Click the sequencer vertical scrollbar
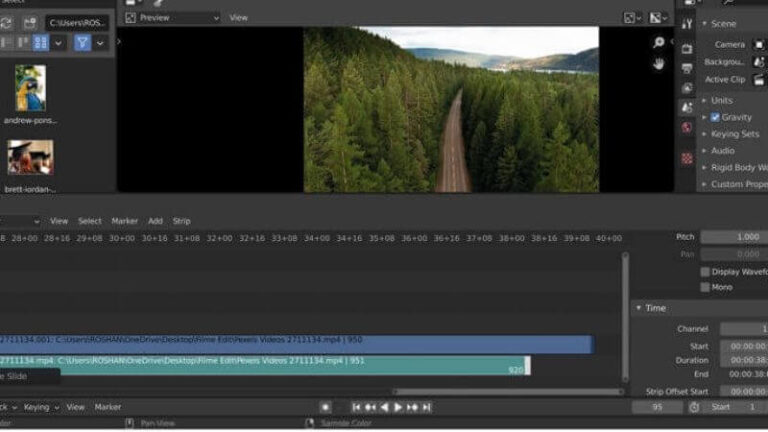 click(625, 317)
